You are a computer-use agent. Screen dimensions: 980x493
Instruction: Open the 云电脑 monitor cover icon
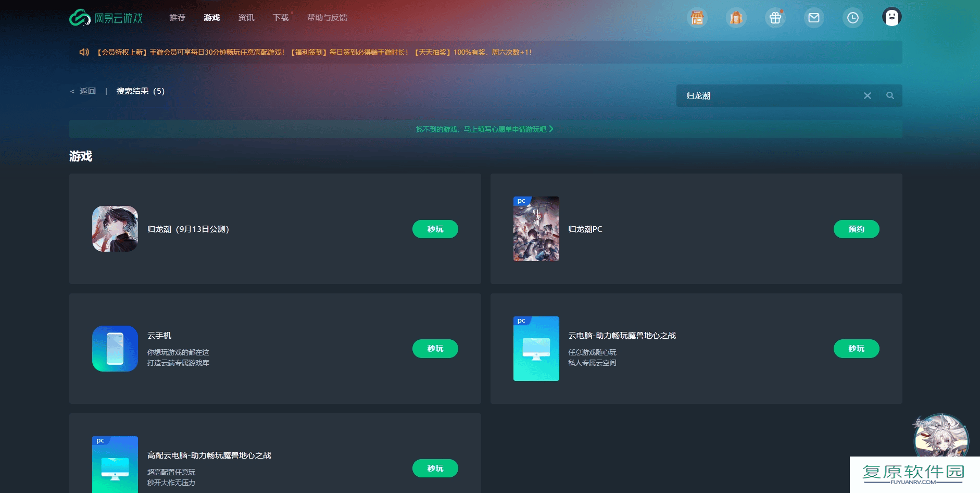tap(536, 349)
